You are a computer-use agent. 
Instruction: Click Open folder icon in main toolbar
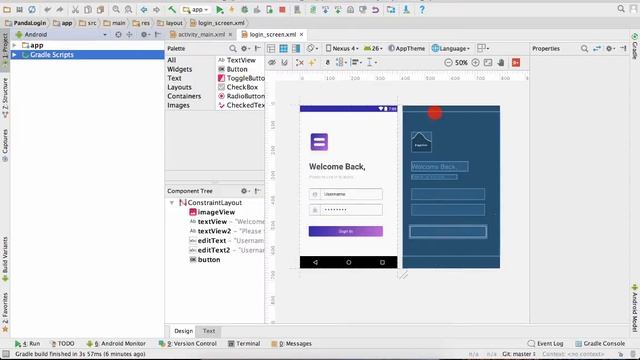click(7, 9)
